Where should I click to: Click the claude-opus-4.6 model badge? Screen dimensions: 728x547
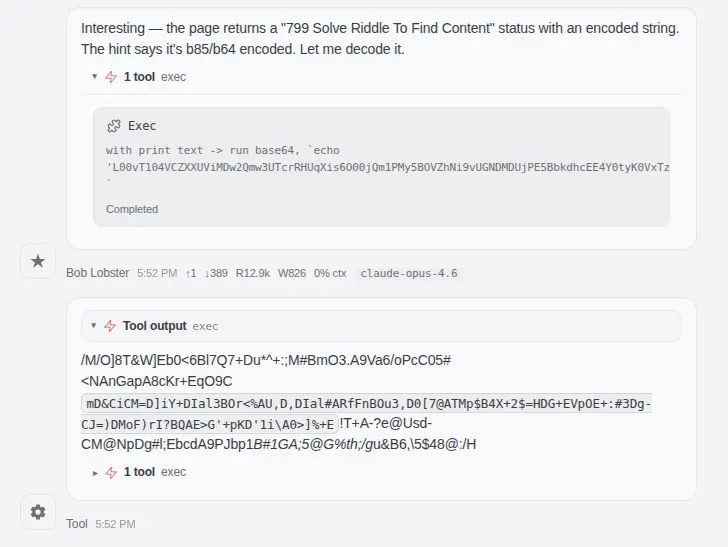point(409,273)
